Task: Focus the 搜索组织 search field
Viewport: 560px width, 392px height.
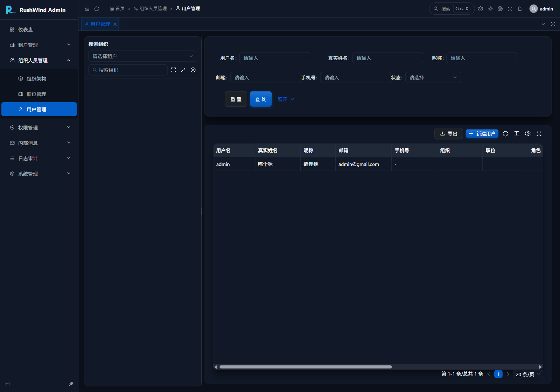Action: [x=128, y=70]
